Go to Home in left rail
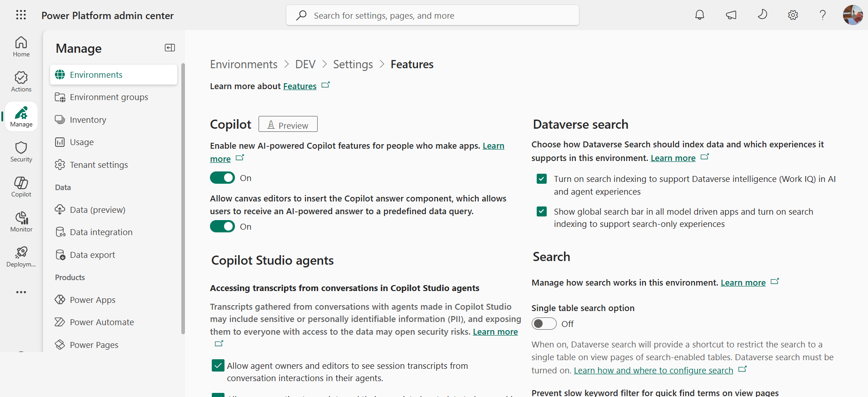The image size is (868, 397). (21, 47)
